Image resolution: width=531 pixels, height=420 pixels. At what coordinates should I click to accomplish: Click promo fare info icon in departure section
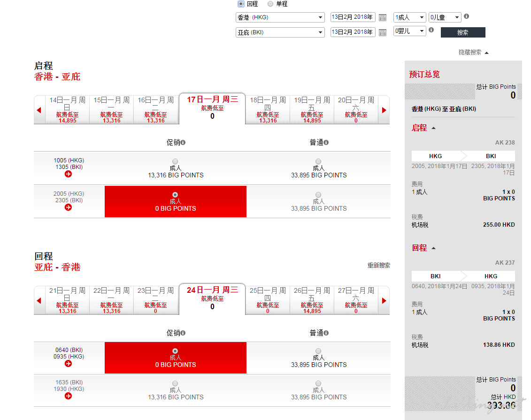click(183, 143)
